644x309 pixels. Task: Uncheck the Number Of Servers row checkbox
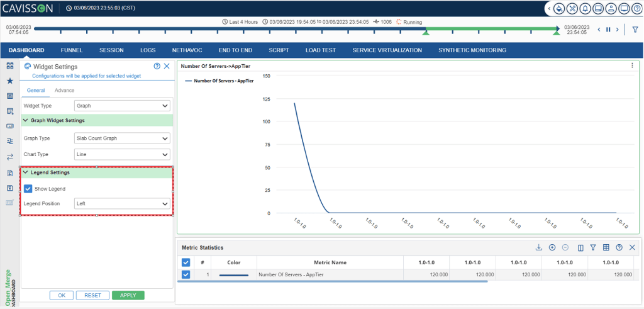186,275
